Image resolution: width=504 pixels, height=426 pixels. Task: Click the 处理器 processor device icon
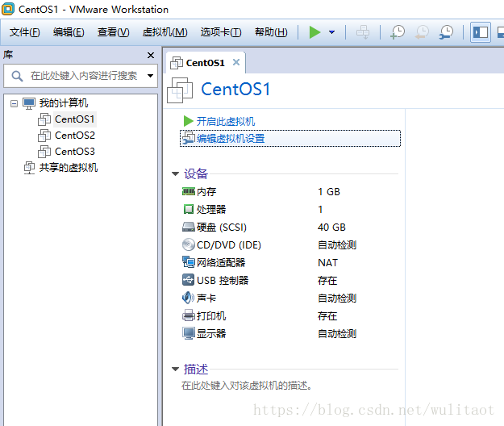tap(189, 209)
